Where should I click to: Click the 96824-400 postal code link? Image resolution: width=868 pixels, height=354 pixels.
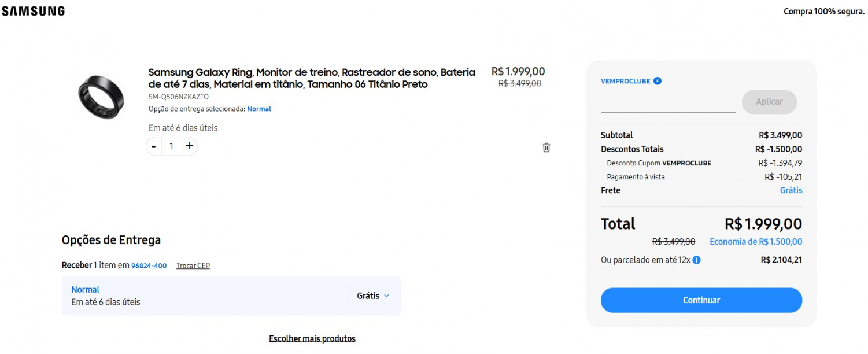(x=149, y=266)
